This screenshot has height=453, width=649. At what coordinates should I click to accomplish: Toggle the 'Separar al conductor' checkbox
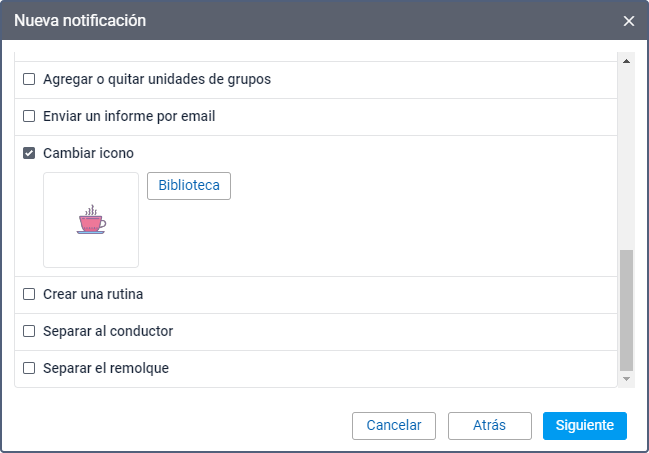tap(30, 331)
